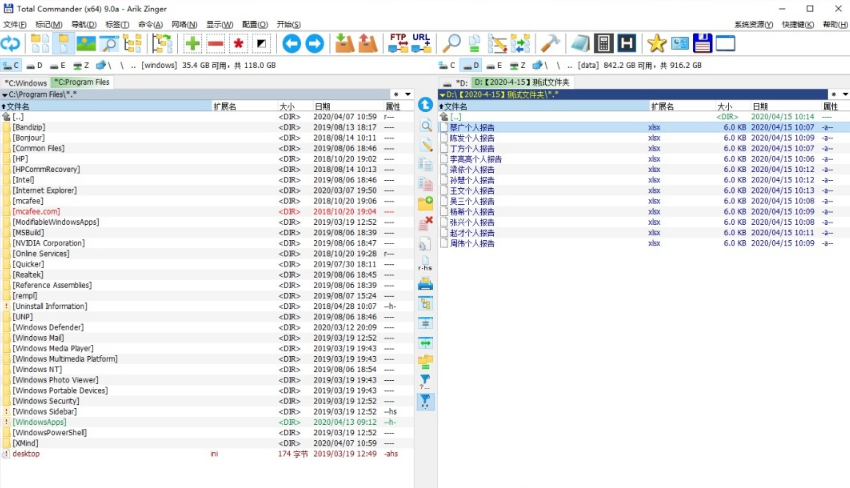This screenshot has height=488, width=850.
Task: Sort right panel by 日期 column header
Action: [x=760, y=106]
